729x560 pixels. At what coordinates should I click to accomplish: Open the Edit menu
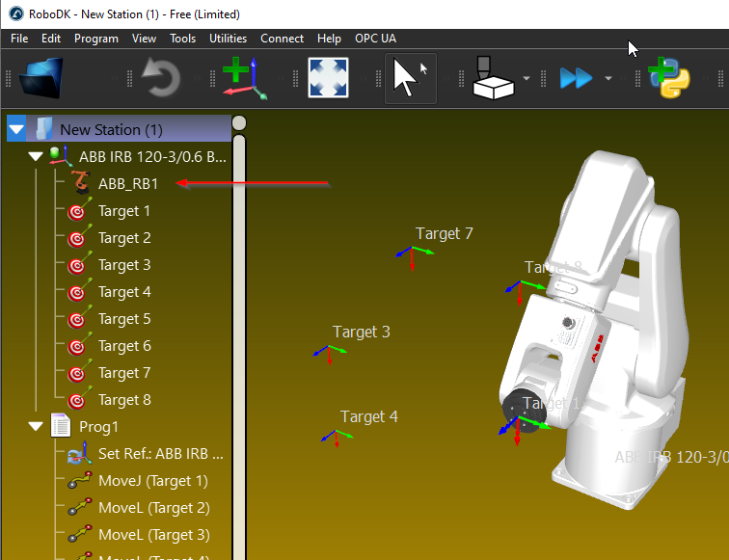[51, 39]
